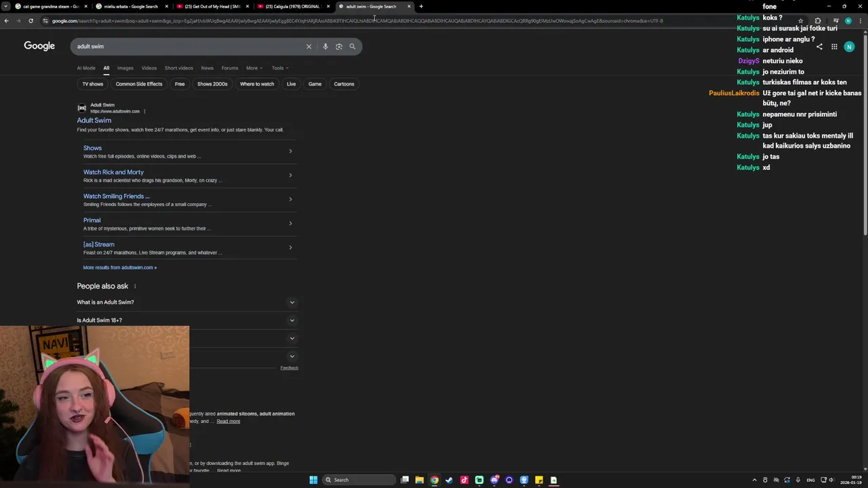The image size is (868, 488).
Task: Switch to Videos results tab
Action: [x=149, y=68]
